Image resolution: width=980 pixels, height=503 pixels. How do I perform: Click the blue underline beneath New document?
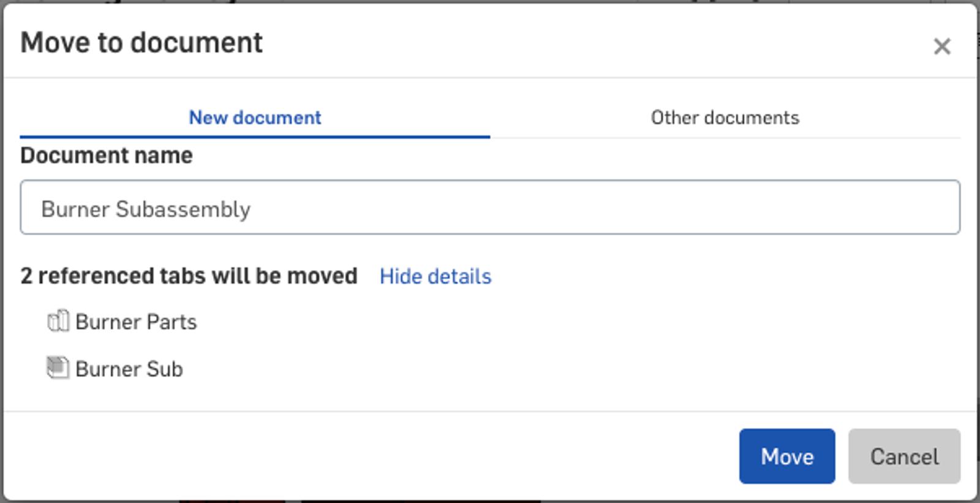tap(255, 137)
